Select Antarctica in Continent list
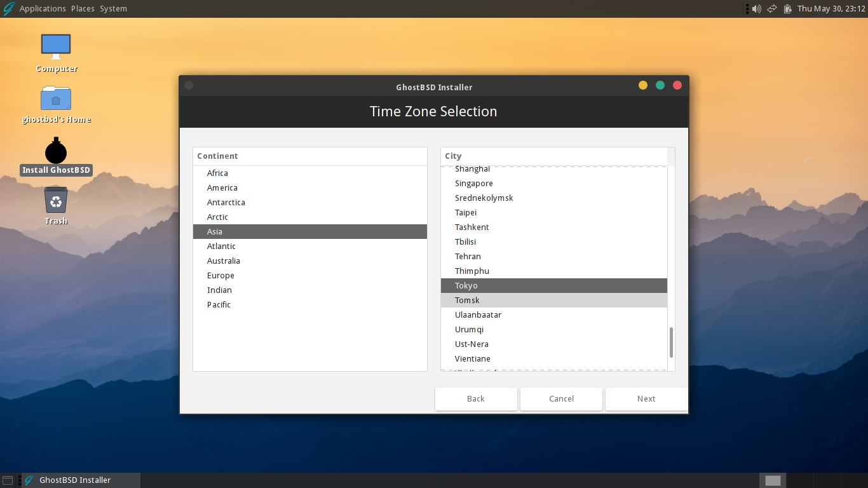This screenshot has width=868, height=488. [x=310, y=203]
